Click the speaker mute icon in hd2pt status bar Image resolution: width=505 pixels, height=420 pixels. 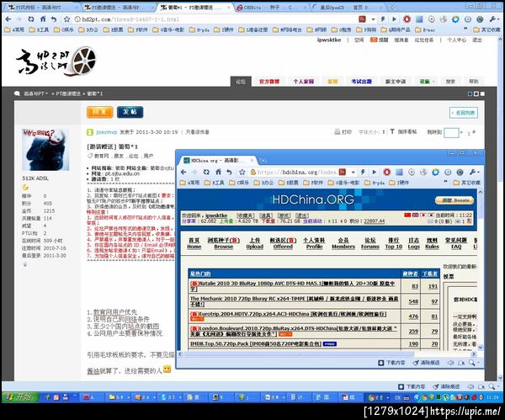click(x=470, y=386)
